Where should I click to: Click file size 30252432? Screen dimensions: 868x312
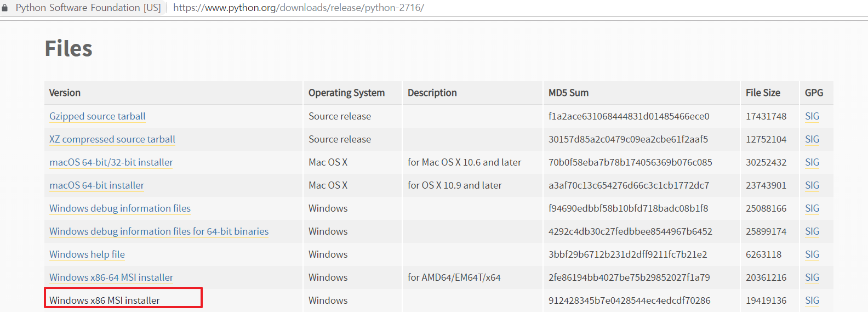click(766, 162)
